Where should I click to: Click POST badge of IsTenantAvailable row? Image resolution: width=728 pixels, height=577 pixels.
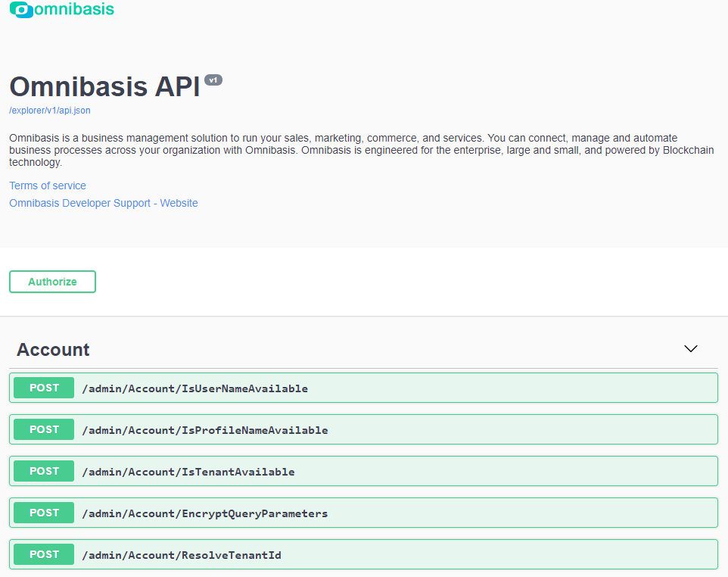click(x=44, y=471)
